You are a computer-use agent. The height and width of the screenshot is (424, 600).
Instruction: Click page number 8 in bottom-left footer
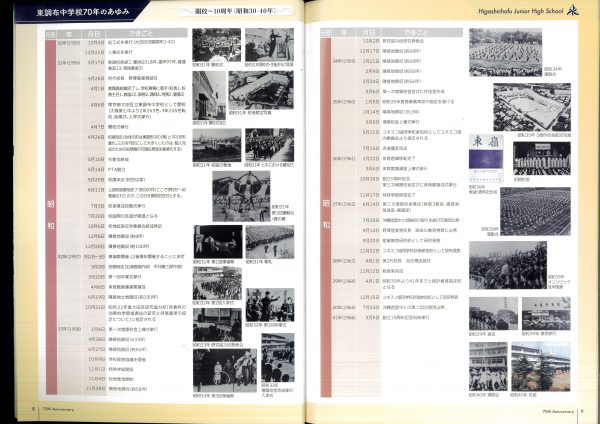35,408
